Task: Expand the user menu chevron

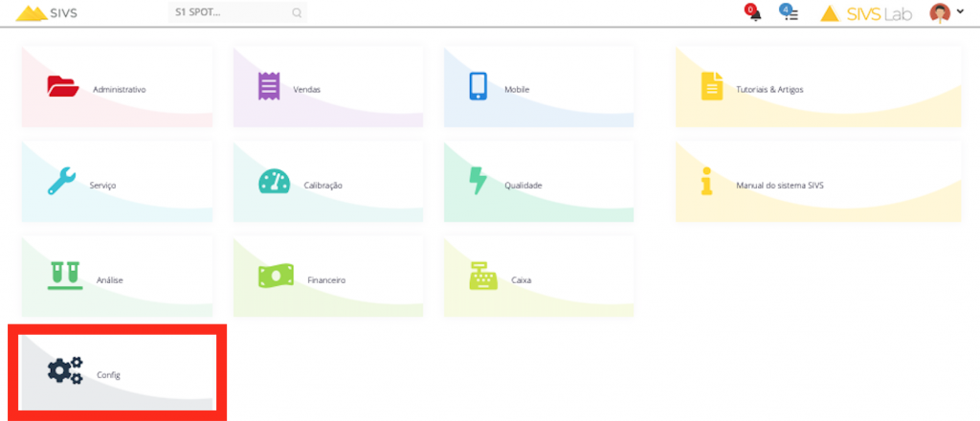Action: pos(960,11)
